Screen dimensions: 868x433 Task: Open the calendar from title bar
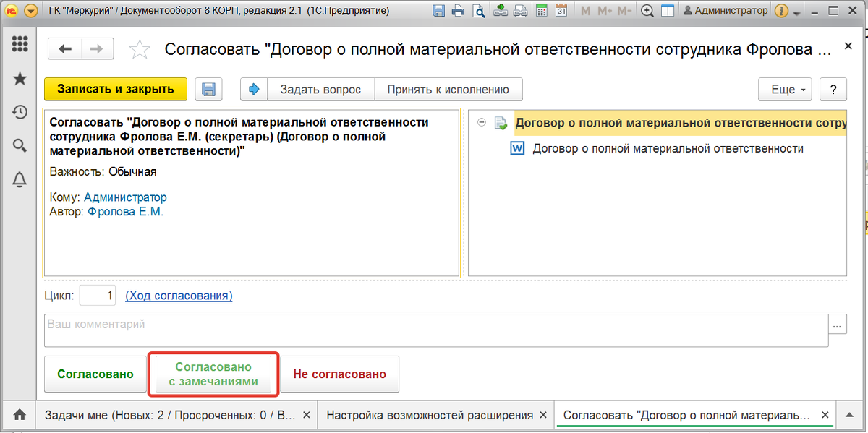[561, 11]
